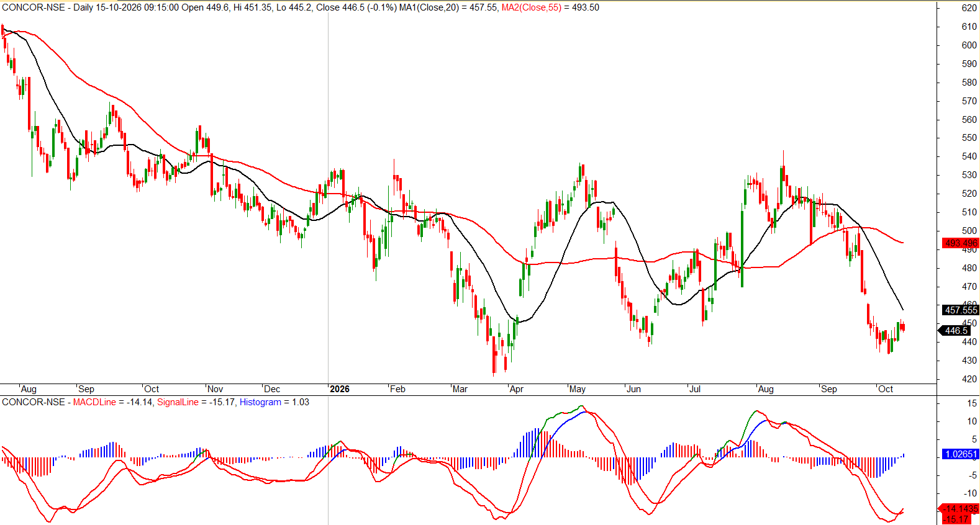Click the red 493.498 price tag
980x525 pixels.
[961, 243]
